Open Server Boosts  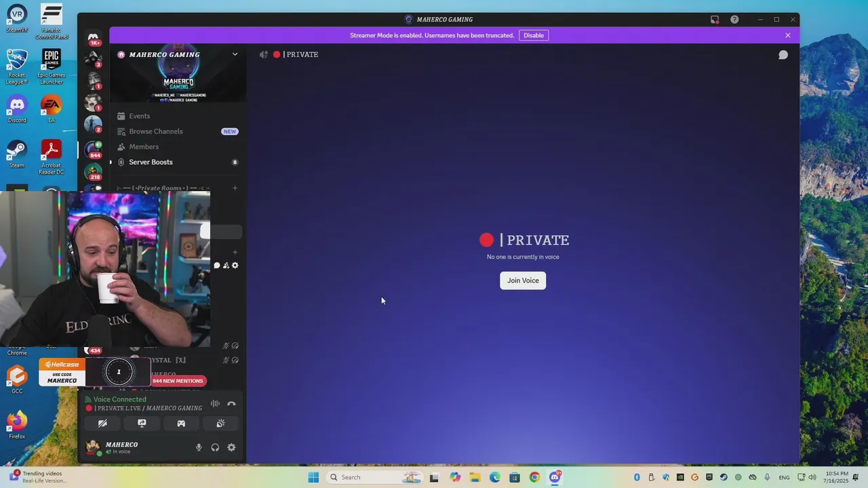tap(151, 162)
